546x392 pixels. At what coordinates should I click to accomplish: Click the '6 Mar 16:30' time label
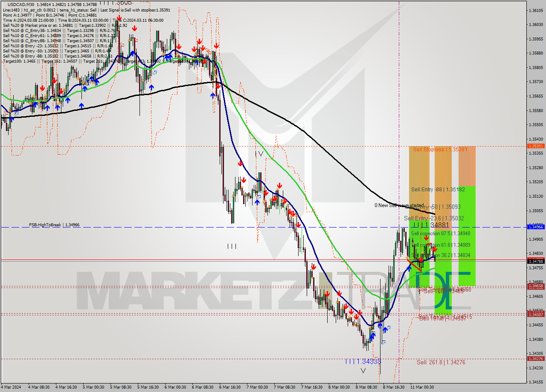[230, 387]
